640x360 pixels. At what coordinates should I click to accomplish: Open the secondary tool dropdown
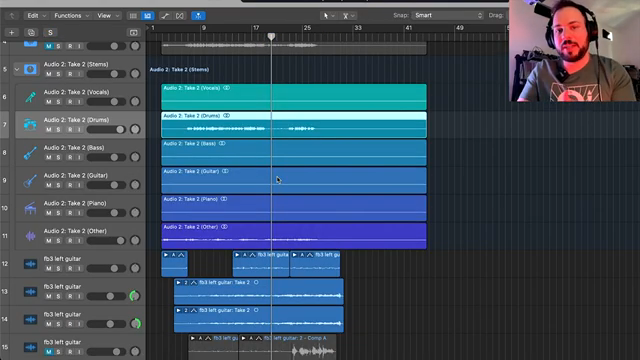point(349,16)
